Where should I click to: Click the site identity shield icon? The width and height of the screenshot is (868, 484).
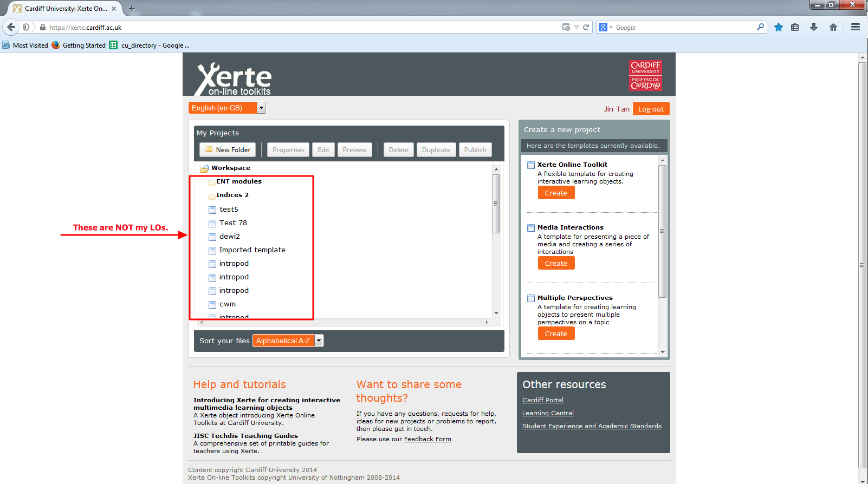[26, 27]
